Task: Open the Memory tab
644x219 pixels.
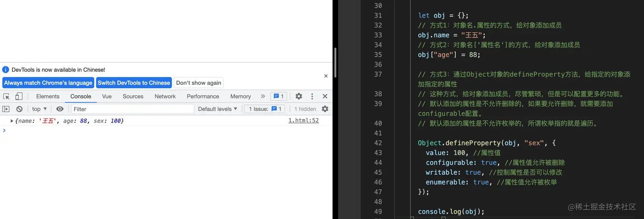Action: click(x=241, y=97)
